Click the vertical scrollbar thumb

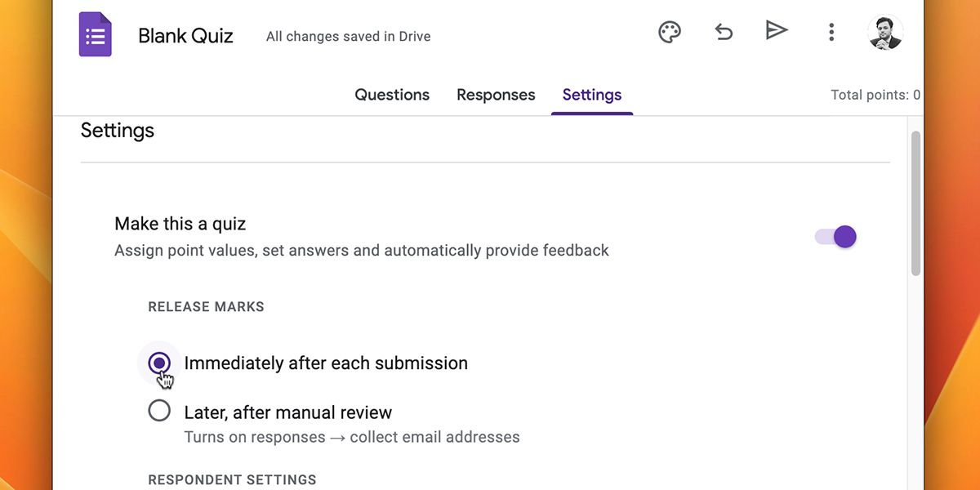pos(915,203)
